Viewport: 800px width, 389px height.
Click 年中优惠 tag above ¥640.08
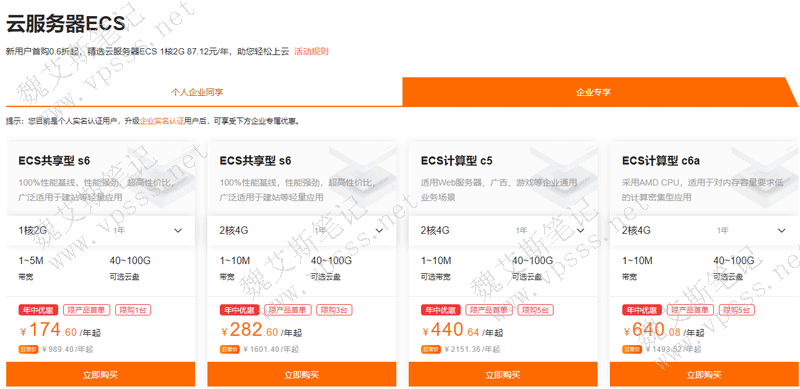642,310
